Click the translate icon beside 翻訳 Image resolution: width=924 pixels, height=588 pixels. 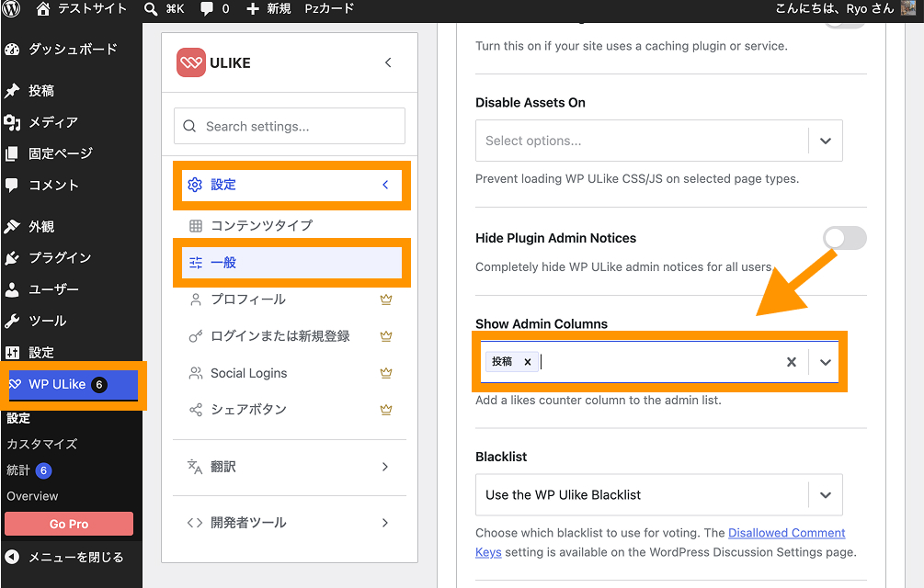coord(195,467)
